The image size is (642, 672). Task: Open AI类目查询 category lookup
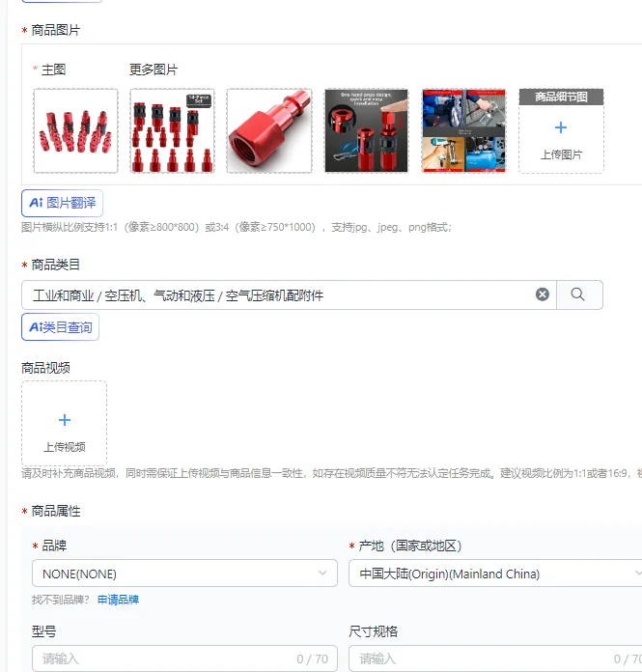pyautogui.click(x=60, y=327)
